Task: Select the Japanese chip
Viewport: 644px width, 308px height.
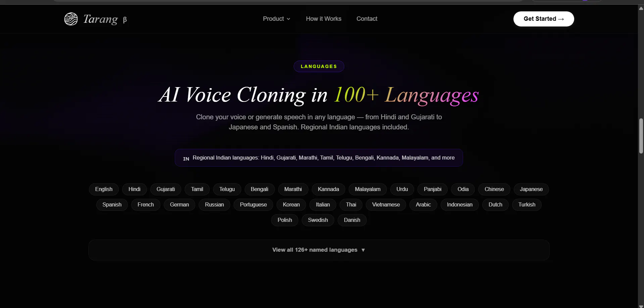Action: 531,189
